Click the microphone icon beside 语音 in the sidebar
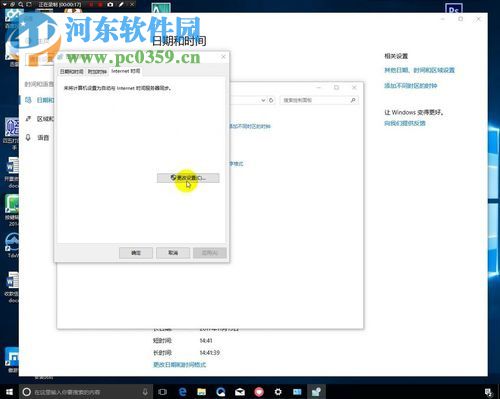Screen dimensions: 500x399 tap(28, 137)
